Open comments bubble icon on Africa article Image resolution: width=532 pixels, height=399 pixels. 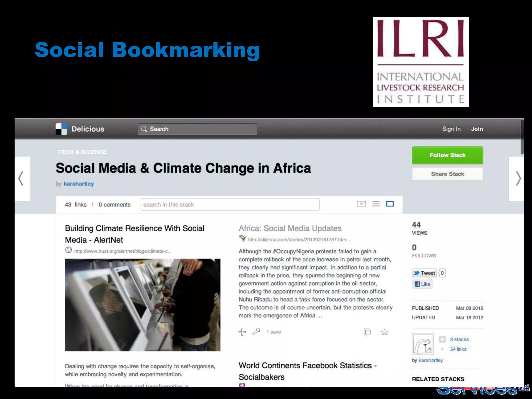click(x=367, y=332)
